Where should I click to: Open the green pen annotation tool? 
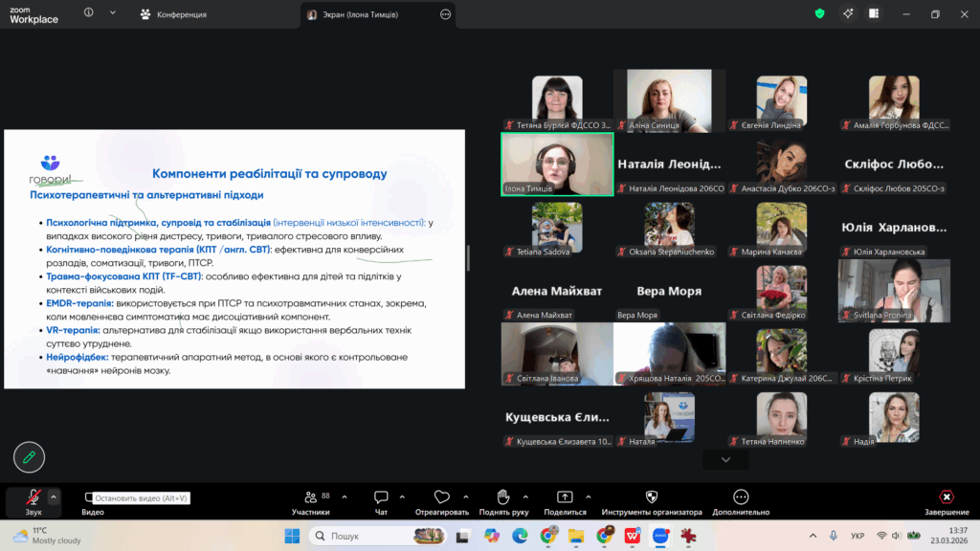(30, 457)
